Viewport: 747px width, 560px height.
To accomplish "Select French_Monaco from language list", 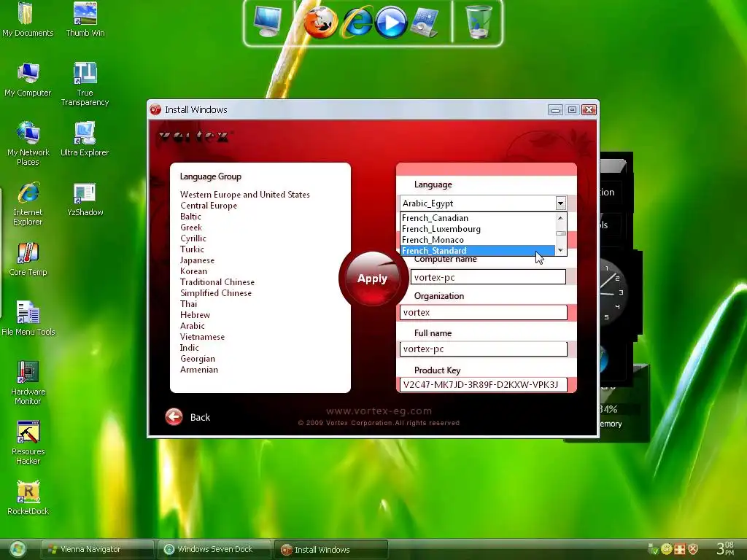I will [x=477, y=239].
